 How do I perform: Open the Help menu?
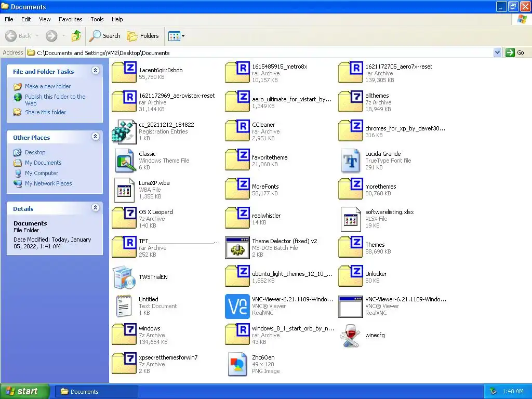(117, 19)
